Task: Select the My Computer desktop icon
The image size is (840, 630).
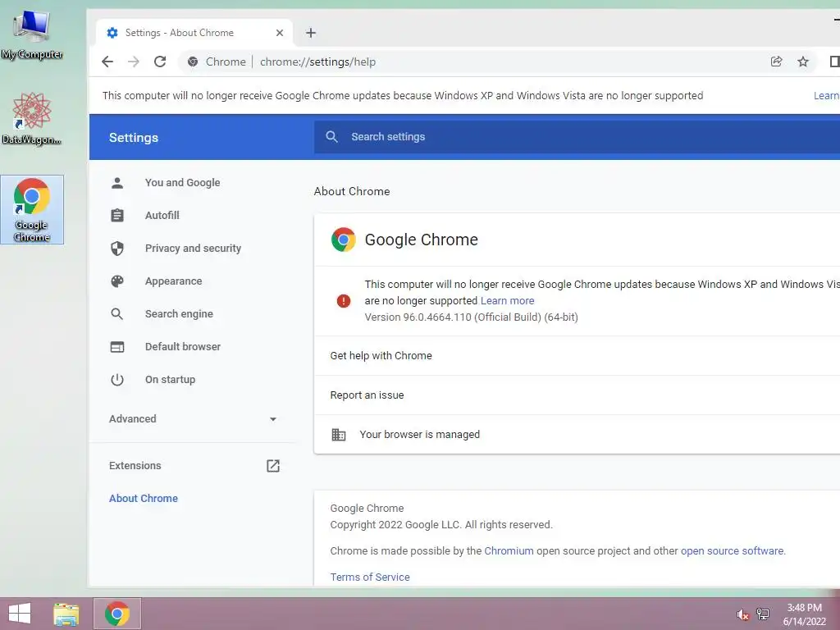Action: 32,34
